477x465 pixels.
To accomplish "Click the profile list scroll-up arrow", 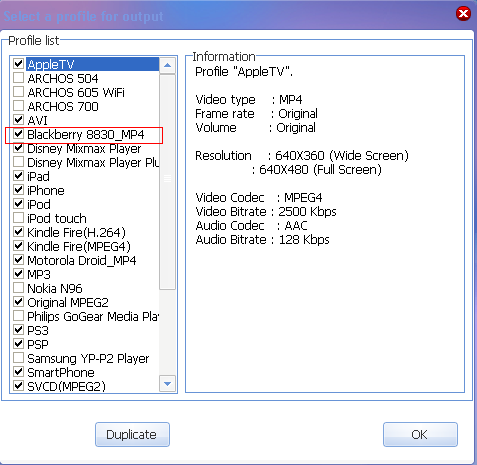I will 167,65.
